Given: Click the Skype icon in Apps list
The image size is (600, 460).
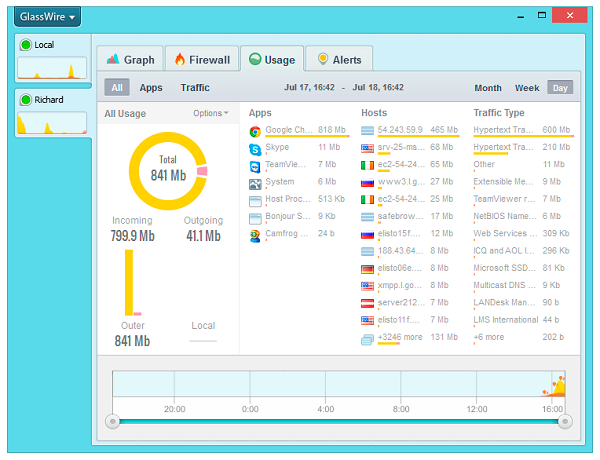Looking at the screenshot, I should tap(255, 148).
